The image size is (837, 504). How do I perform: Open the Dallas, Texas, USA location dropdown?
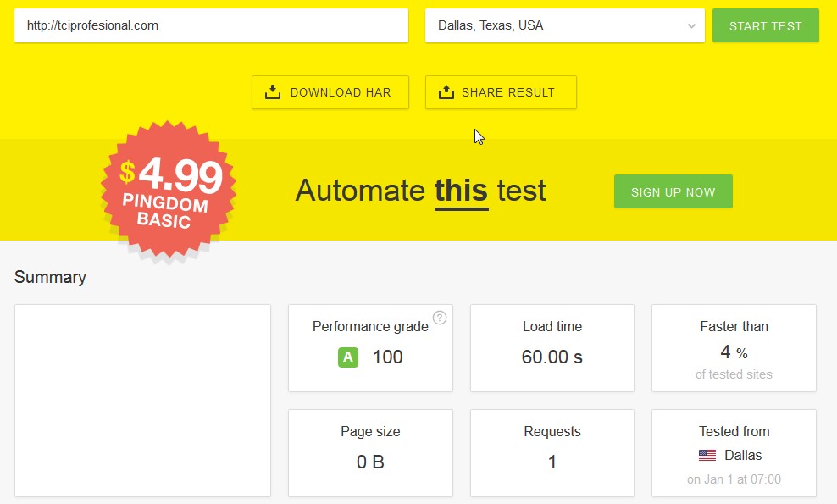(x=565, y=25)
